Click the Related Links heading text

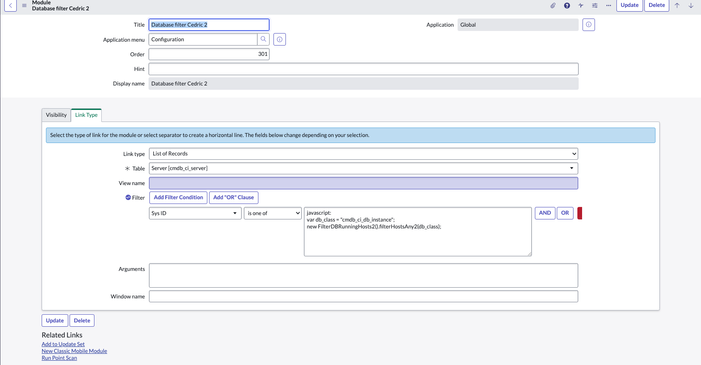point(62,335)
